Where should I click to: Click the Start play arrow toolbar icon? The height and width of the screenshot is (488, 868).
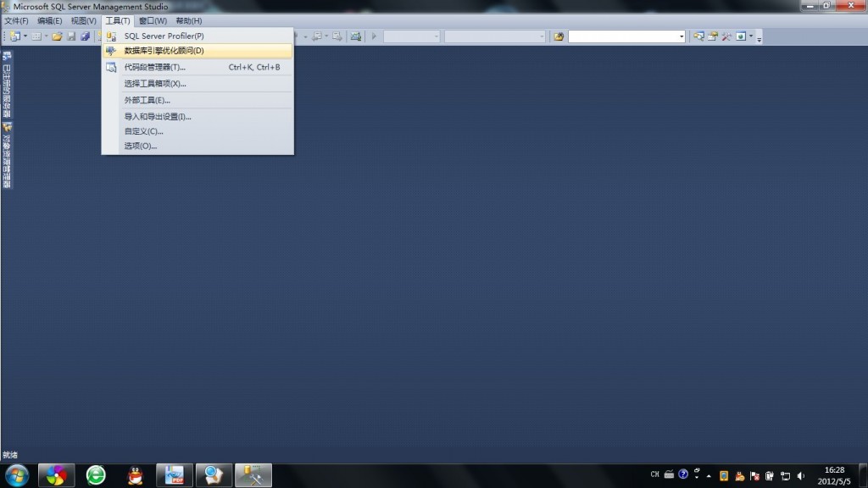374,36
